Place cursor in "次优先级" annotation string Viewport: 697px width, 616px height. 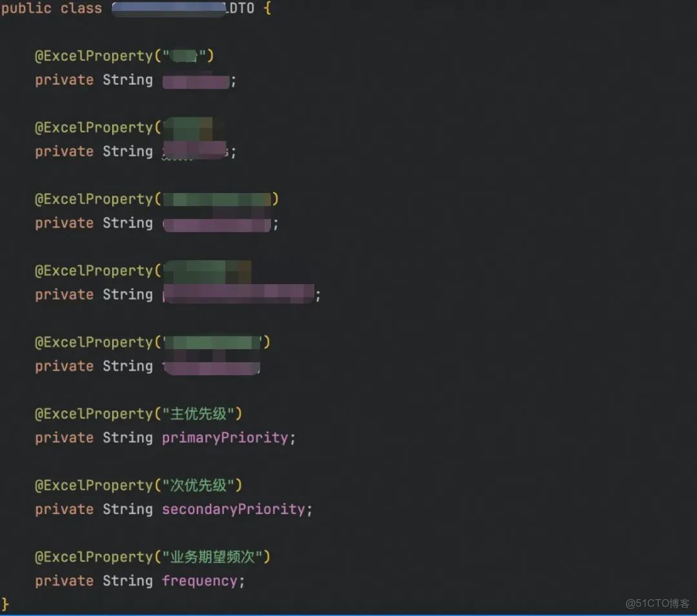[x=198, y=486]
